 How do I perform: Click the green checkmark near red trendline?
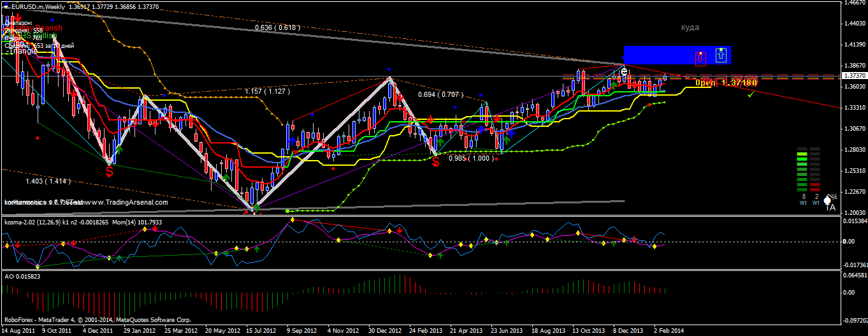click(752, 94)
